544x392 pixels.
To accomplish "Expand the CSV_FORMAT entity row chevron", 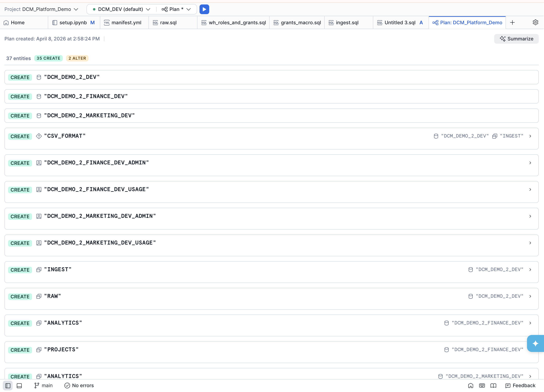I will pyautogui.click(x=530, y=136).
